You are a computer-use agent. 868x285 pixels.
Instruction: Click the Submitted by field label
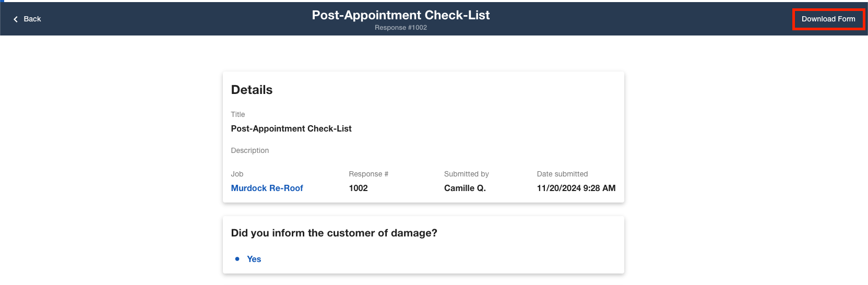(x=467, y=174)
